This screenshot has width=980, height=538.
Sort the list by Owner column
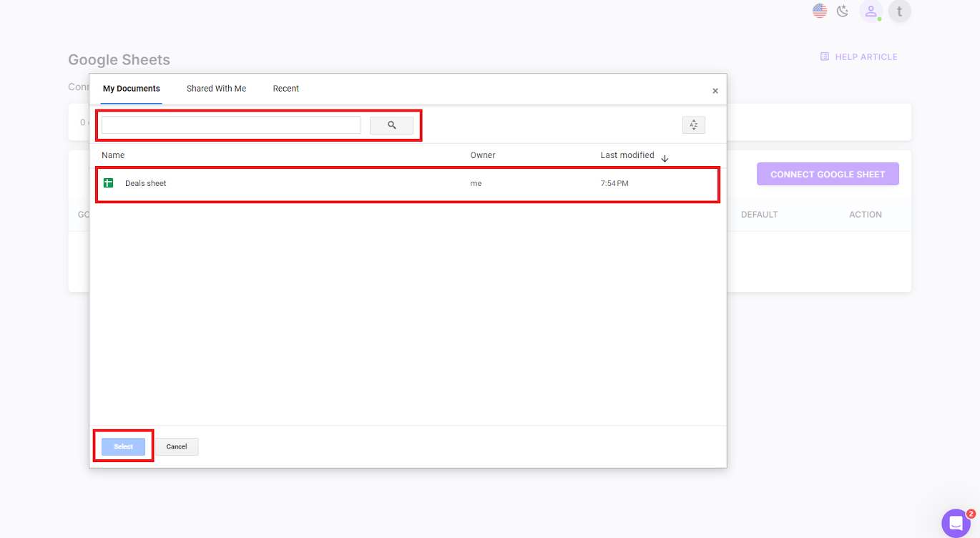click(x=482, y=155)
